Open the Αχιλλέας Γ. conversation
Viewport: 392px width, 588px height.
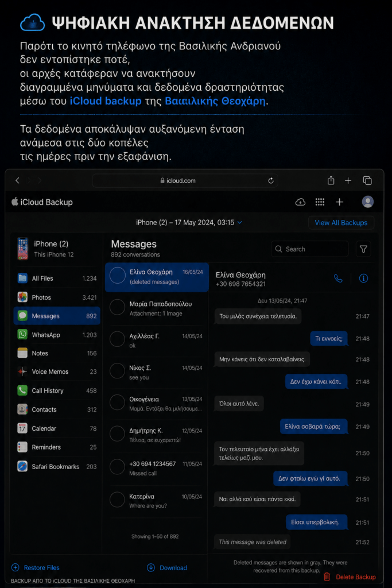point(157,340)
